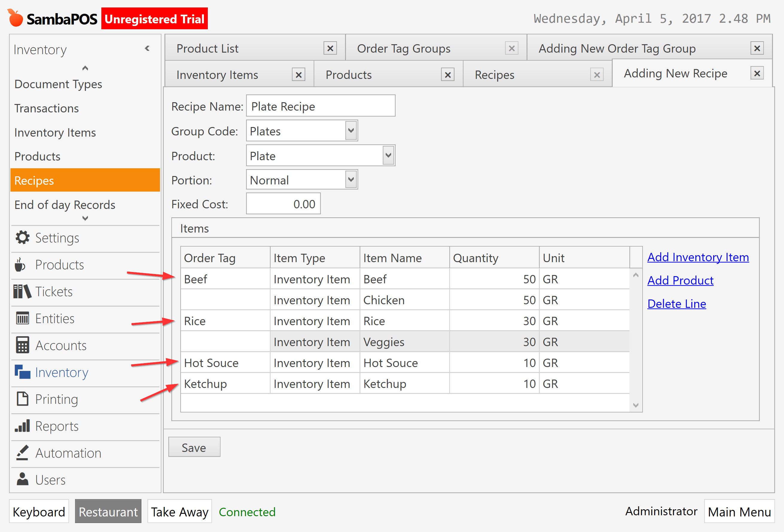Click the Inventory blue squares icon
The height and width of the screenshot is (532, 784).
pyautogui.click(x=22, y=372)
